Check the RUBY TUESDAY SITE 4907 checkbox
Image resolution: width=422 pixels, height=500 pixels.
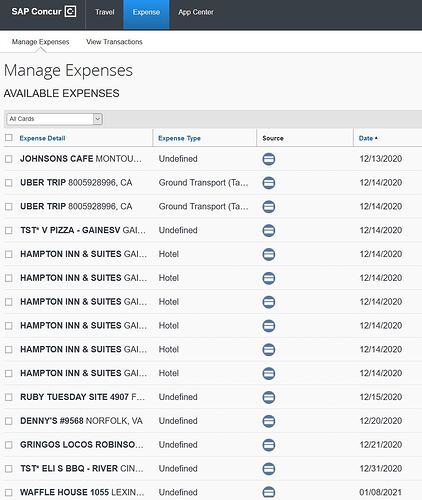click(x=9, y=397)
